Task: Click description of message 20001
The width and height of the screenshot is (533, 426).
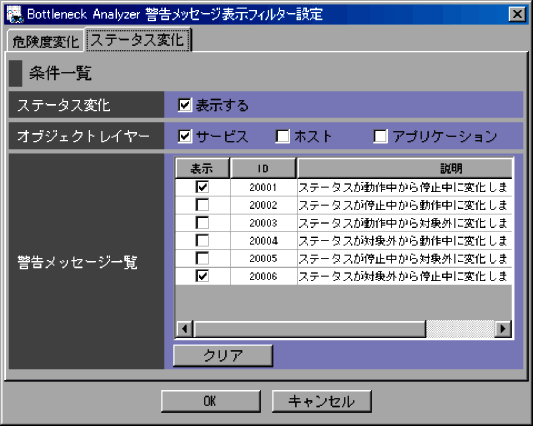Action: (x=405, y=187)
